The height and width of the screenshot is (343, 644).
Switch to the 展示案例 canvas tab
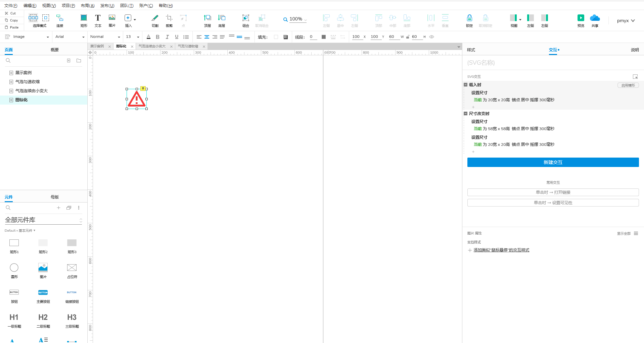(97, 46)
